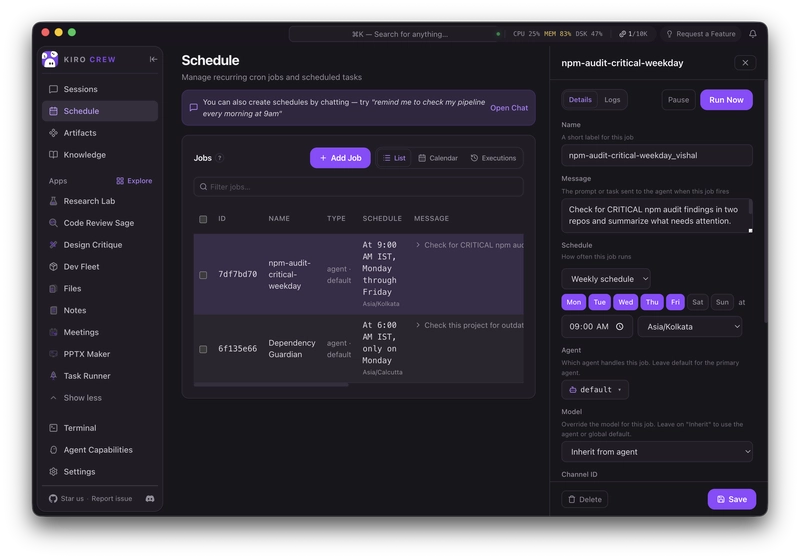Open Design Critique app
Viewport: 800px width, 559px height.
[100, 245]
